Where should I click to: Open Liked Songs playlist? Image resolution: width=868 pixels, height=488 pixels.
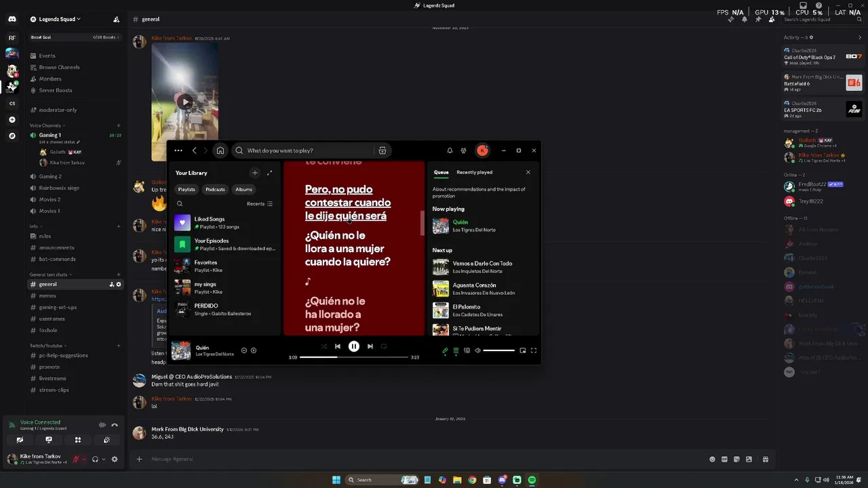pos(226,223)
